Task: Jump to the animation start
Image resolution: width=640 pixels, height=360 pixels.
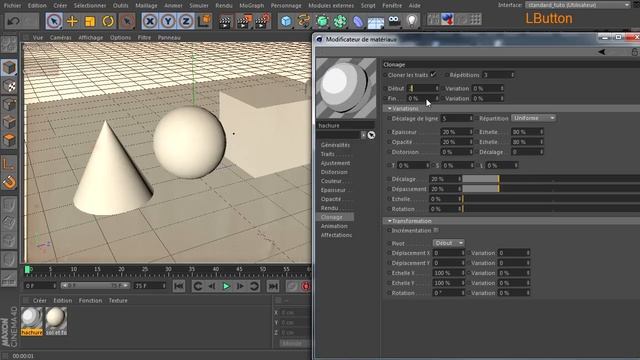Action: (x=178, y=286)
